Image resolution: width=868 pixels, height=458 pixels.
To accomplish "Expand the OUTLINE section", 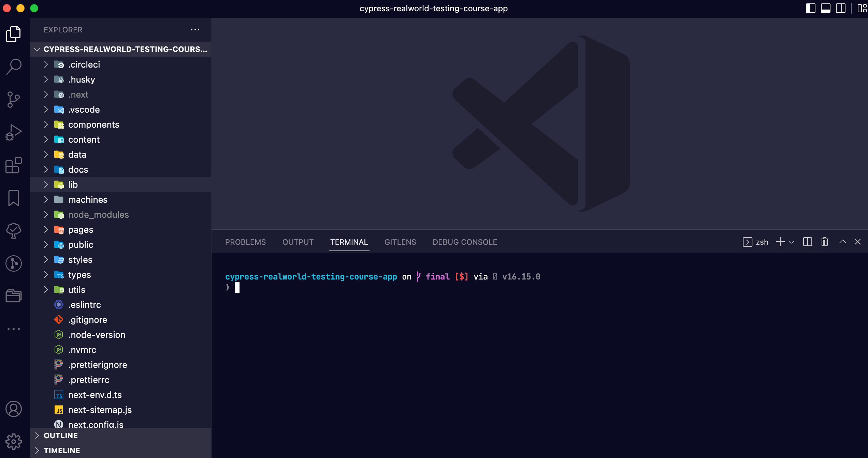I will pos(61,435).
